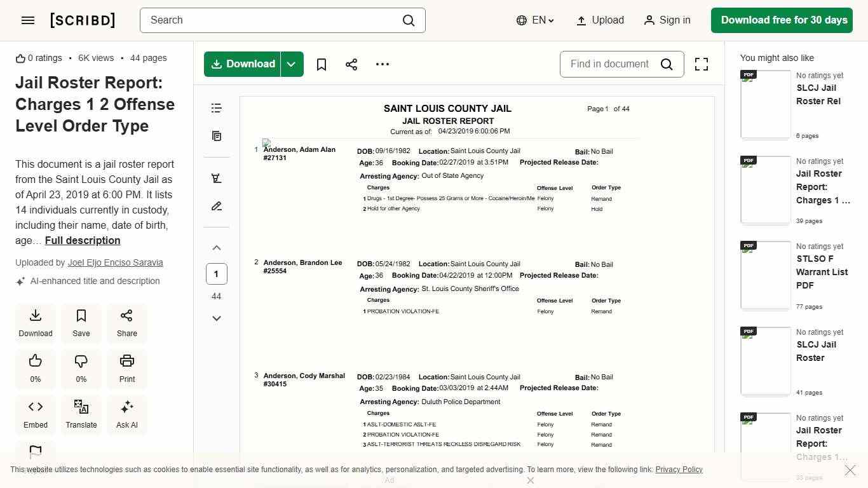Click the Upload menu item

(x=600, y=20)
